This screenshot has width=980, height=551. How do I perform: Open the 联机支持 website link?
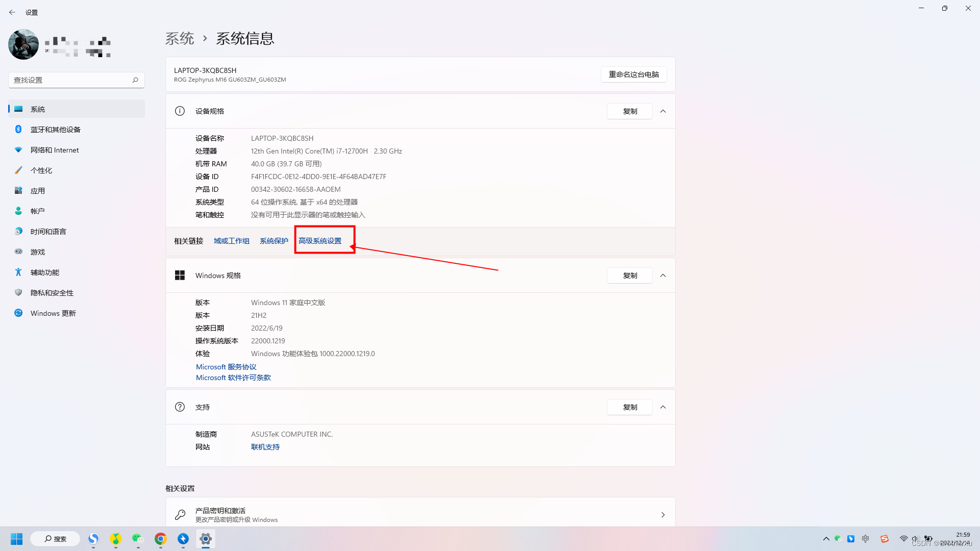click(265, 447)
